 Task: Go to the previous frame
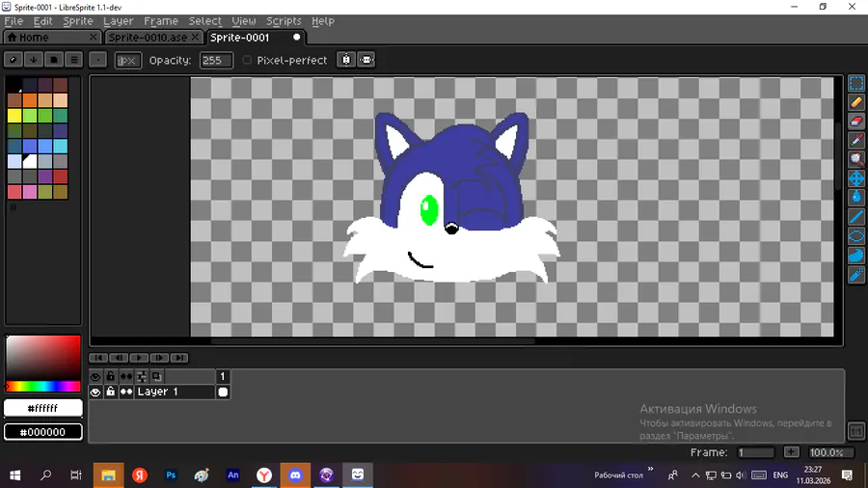[x=119, y=358]
